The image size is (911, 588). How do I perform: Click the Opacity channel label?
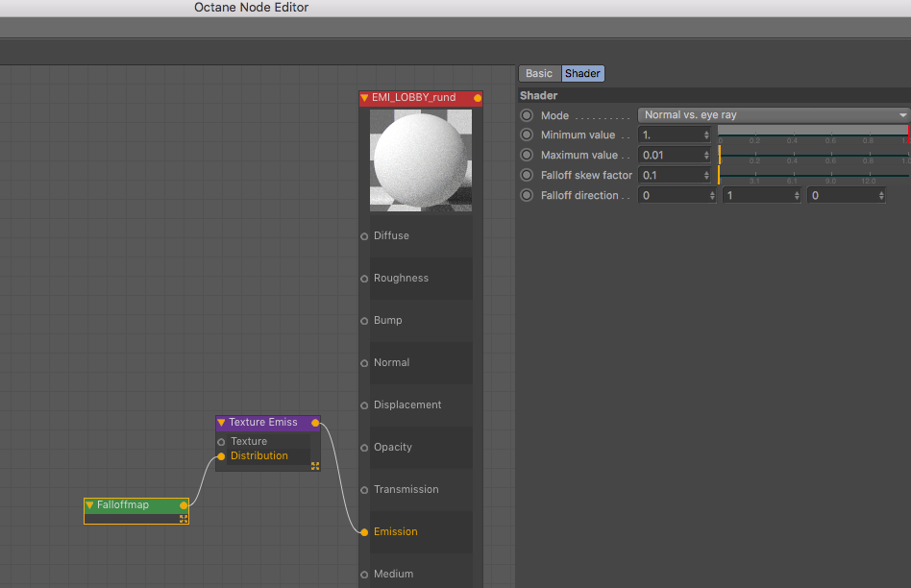pos(393,448)
